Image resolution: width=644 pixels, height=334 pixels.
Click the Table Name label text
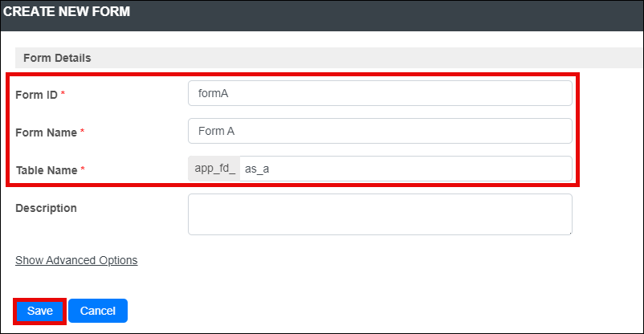coord(47,170)
